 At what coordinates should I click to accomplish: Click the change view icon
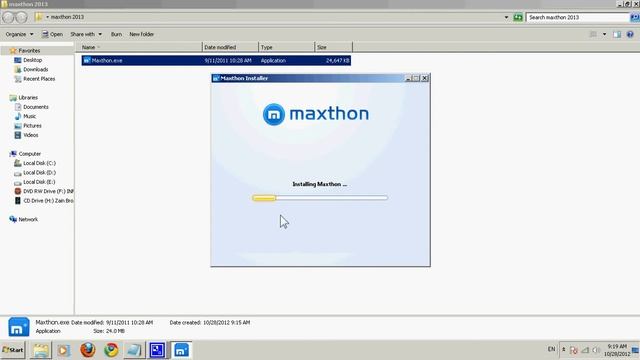click(593, 34)
